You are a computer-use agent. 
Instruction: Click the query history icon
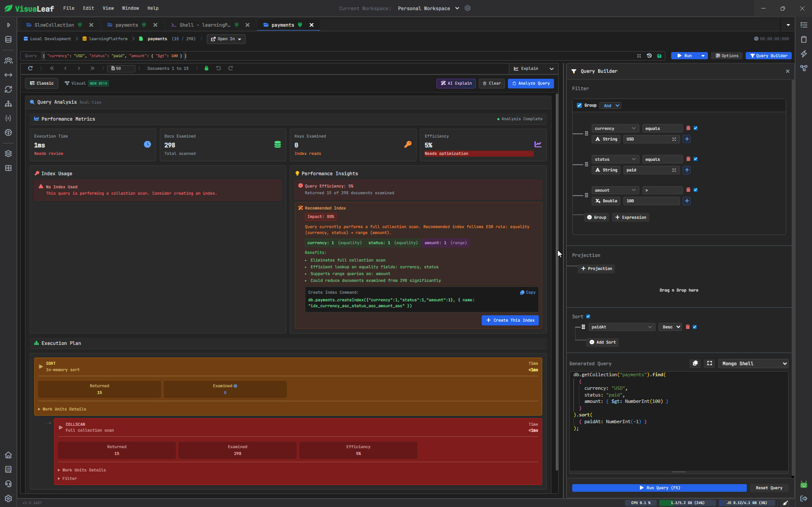tap(649, 56)
